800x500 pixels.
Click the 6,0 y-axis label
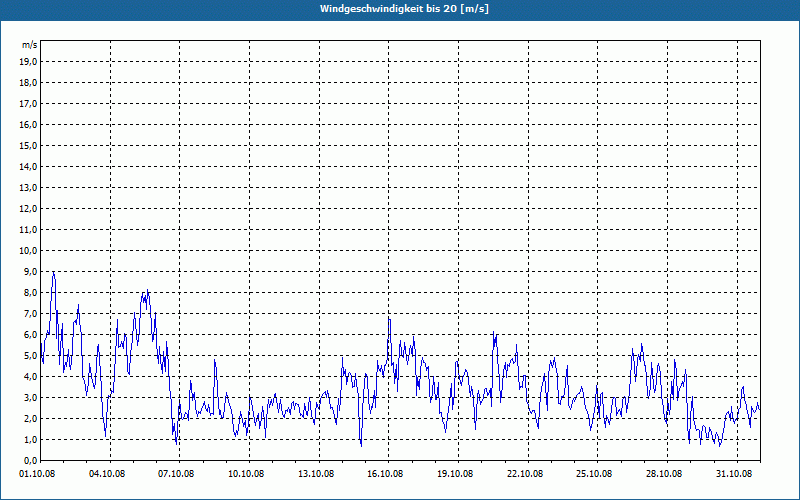[30, 335]
